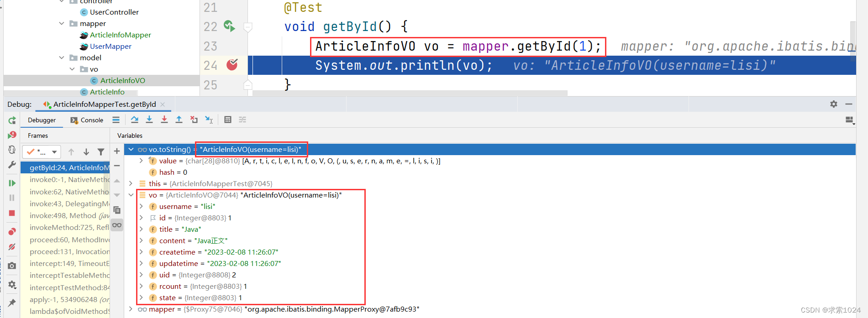Screen dimensions: 868x318
Task: Click the Run to Cursor icon
Action: (x=209, y=120)
